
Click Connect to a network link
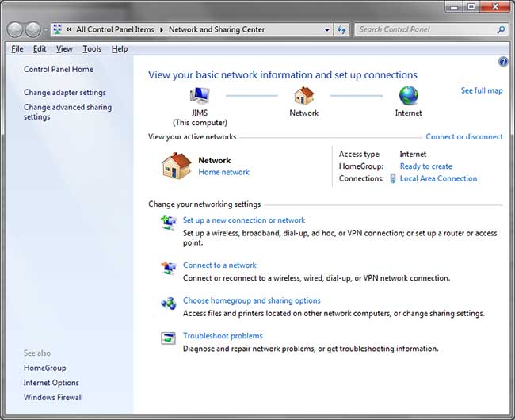click(x=219, y=265)
